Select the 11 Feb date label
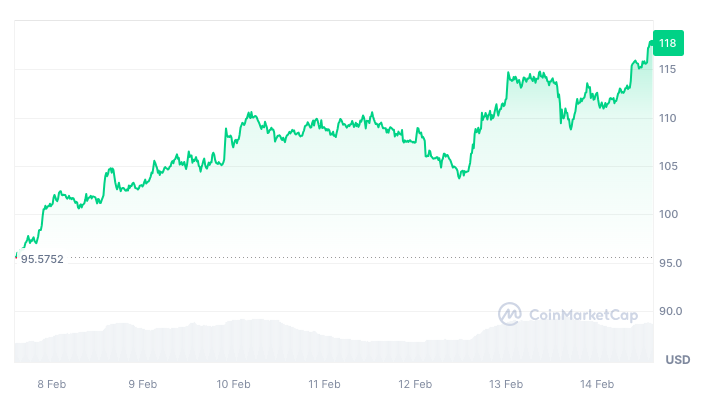The width and height of the screenshot is (725, 401). coord(324,384)
